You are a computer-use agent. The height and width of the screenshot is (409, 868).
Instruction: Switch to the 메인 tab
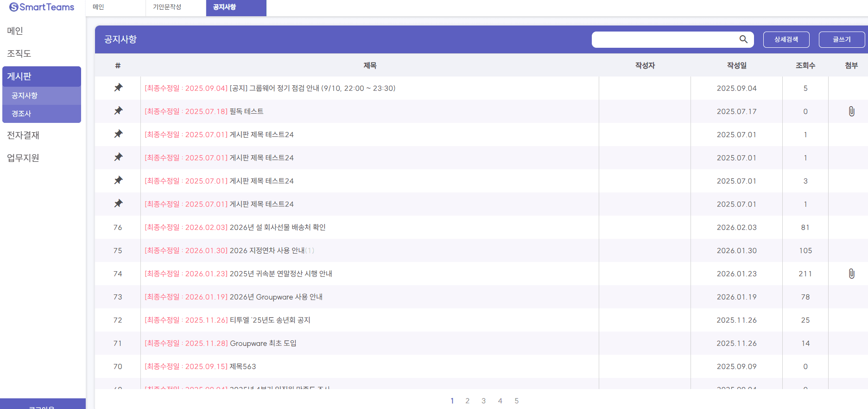click(98, 7)
